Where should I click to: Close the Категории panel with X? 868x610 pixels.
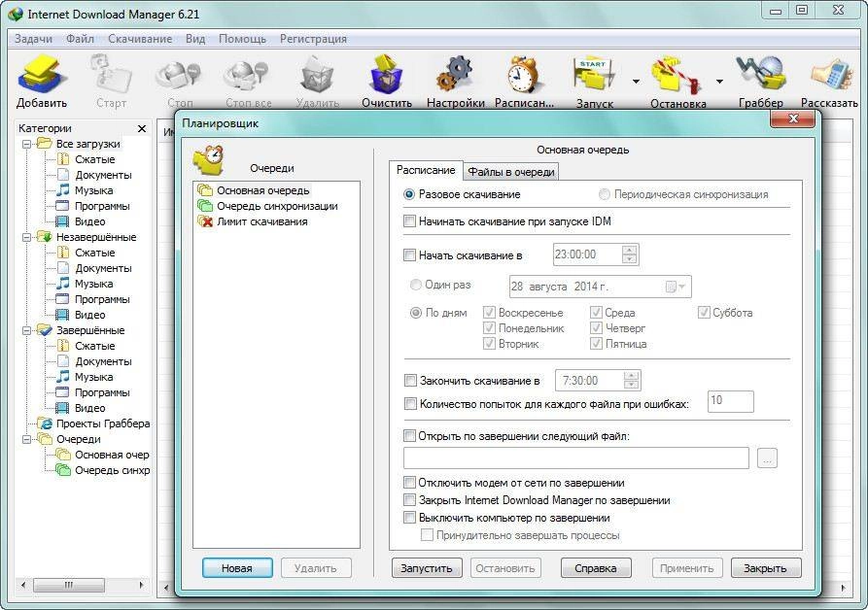pyautogui.click(x=142, y=128)
